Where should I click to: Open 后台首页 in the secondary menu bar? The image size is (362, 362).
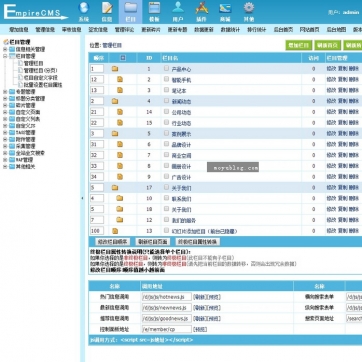click(x=283, y=30)
